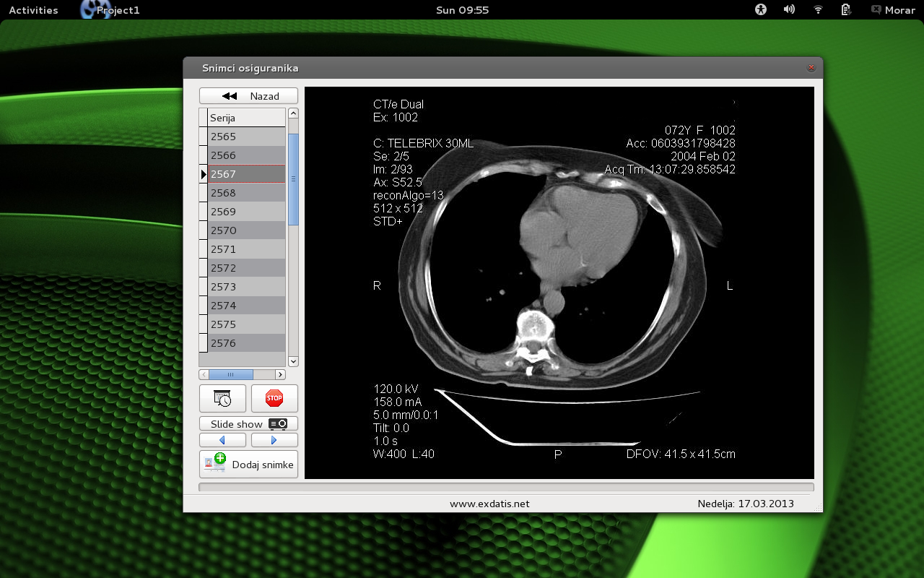The image size is (924, 578).
Task: Click the www.exdatis.net status bar text
Action: click(489, 504)
